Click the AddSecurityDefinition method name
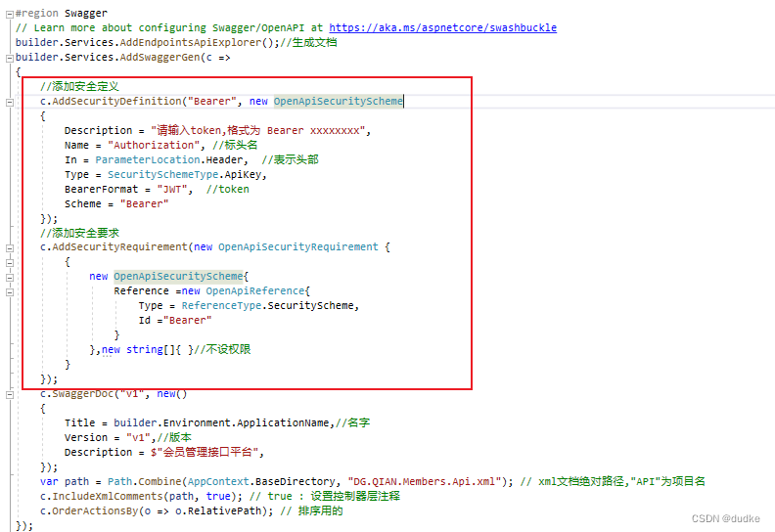 tap(117, 102)
